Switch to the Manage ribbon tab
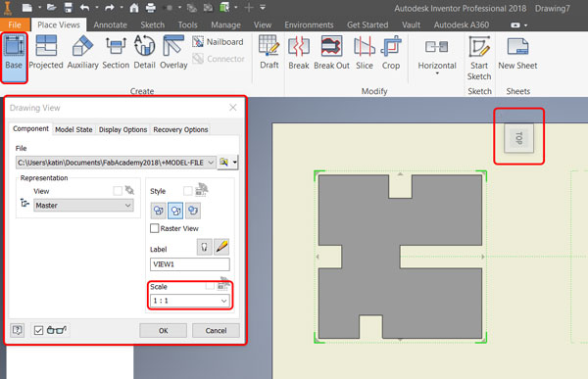The height and width of the screenshot is (379, 588). pos(225,24)
